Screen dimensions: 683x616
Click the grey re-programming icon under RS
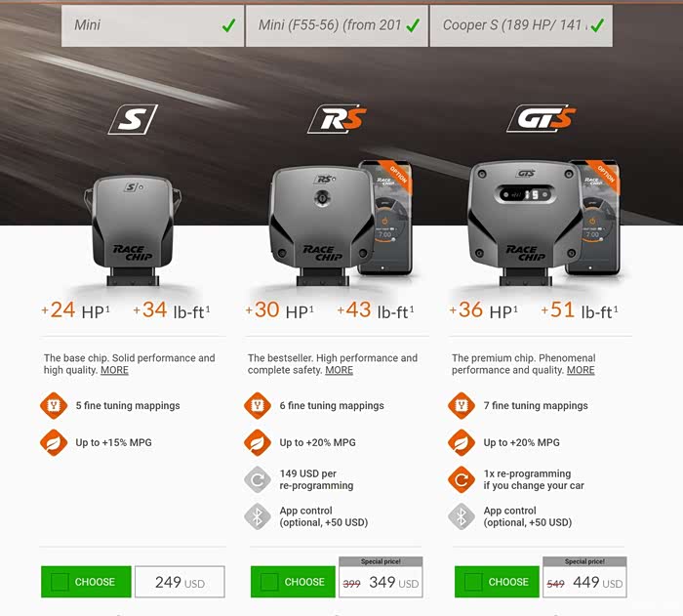tap(258, 479)
